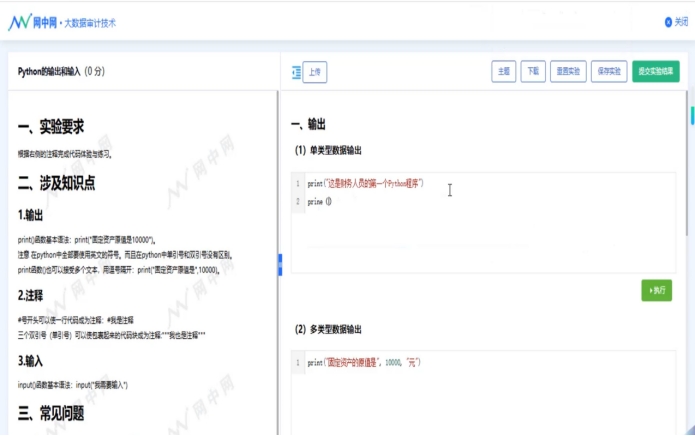This screenshot has height=436, width=695.
Task: Click the 上传 upload button
Action: [315, 72]
